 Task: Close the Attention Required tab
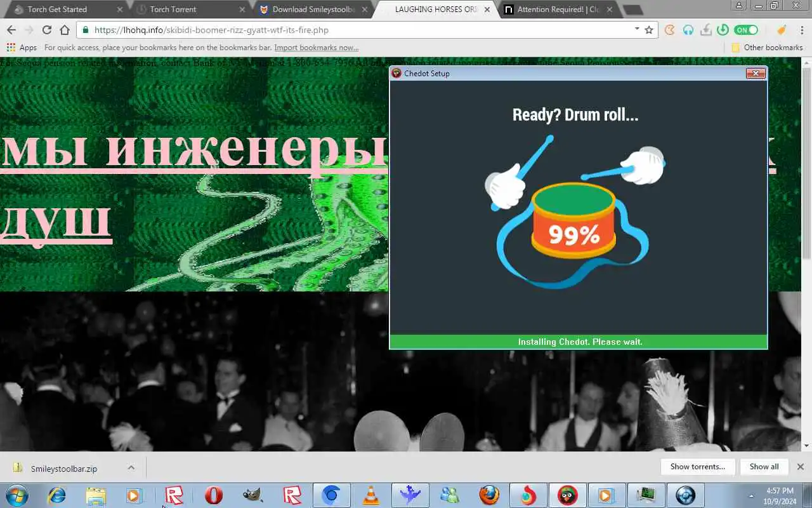coord(610,10)
